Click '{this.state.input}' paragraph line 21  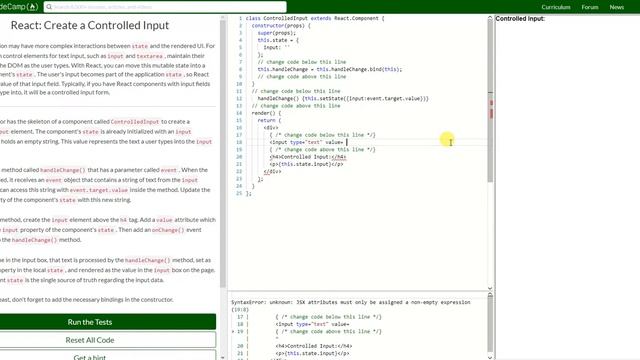(x=306, y=164)
